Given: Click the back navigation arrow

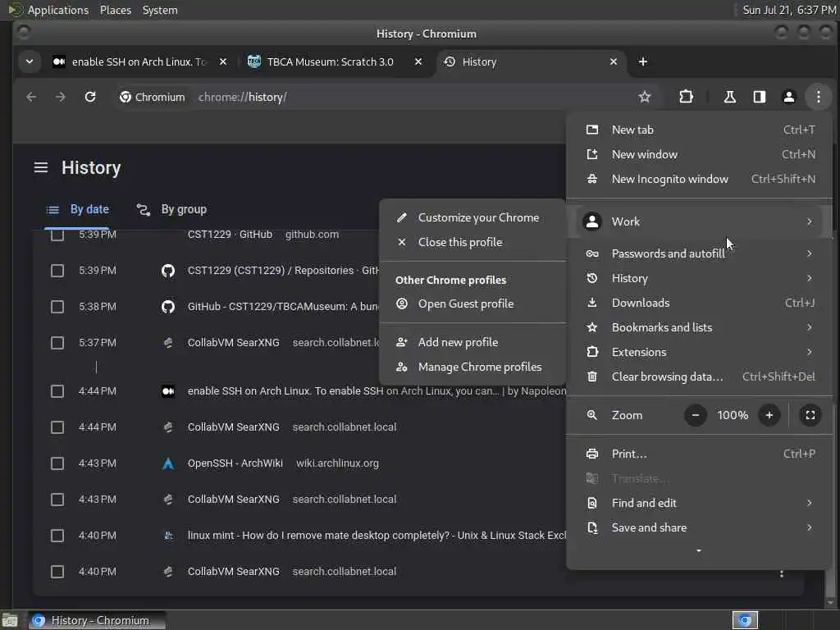Looking at the screenshot, I should [x=31, y=97].
